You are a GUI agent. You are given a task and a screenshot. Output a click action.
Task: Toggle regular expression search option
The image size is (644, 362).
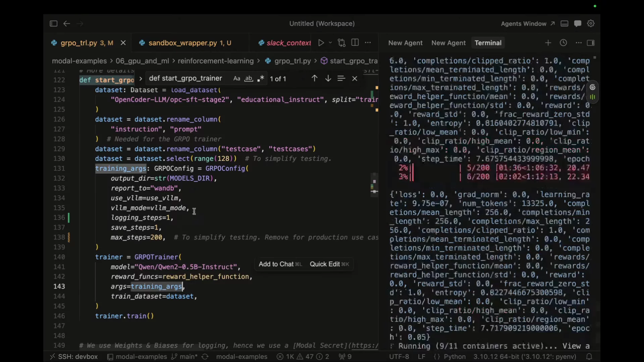pos(261,78)
